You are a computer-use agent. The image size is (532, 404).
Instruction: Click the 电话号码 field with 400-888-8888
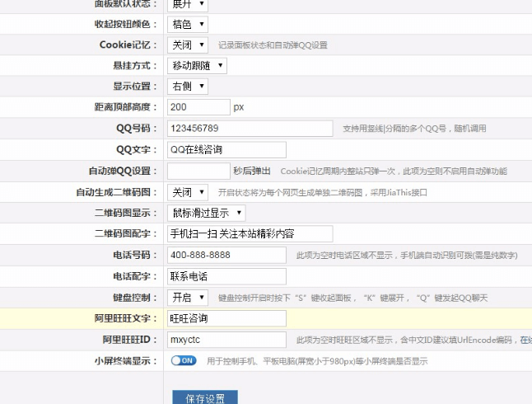(x=226, y=255)
